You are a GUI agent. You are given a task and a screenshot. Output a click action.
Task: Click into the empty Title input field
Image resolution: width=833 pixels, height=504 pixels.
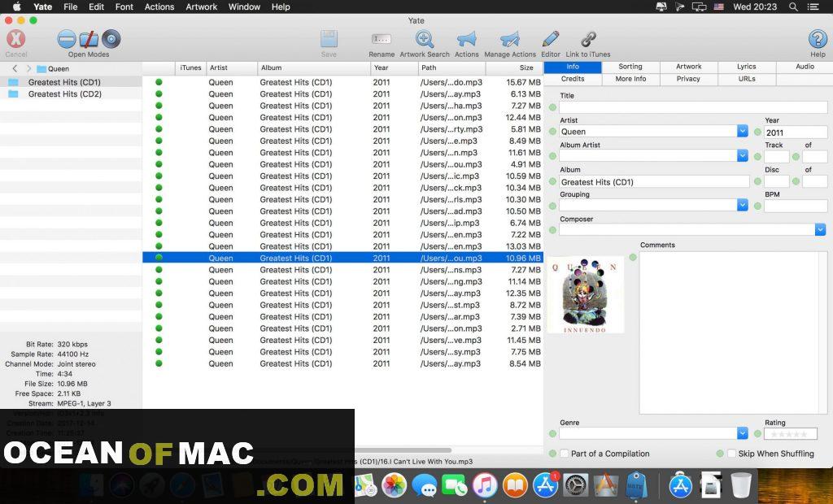point(693,107)
